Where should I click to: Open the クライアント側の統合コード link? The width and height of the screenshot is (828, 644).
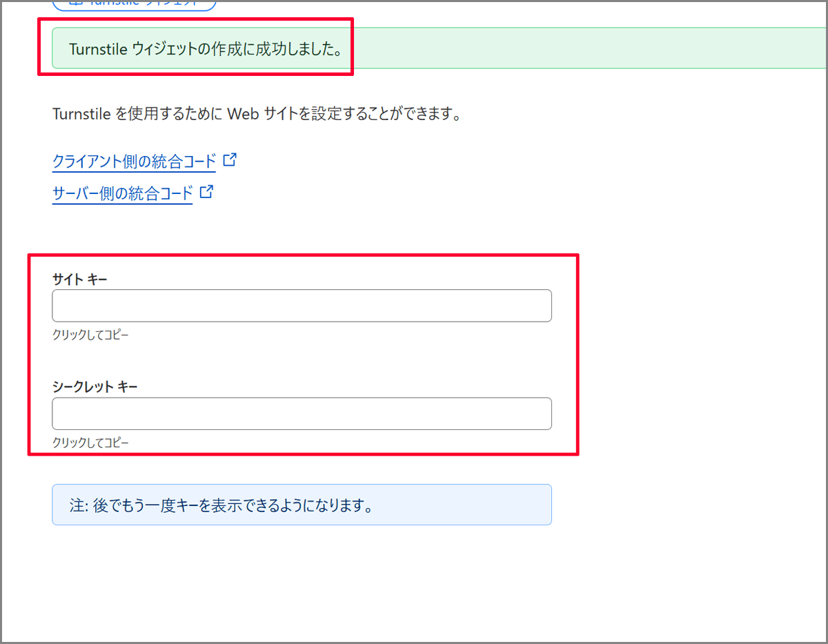click(134, 162)
